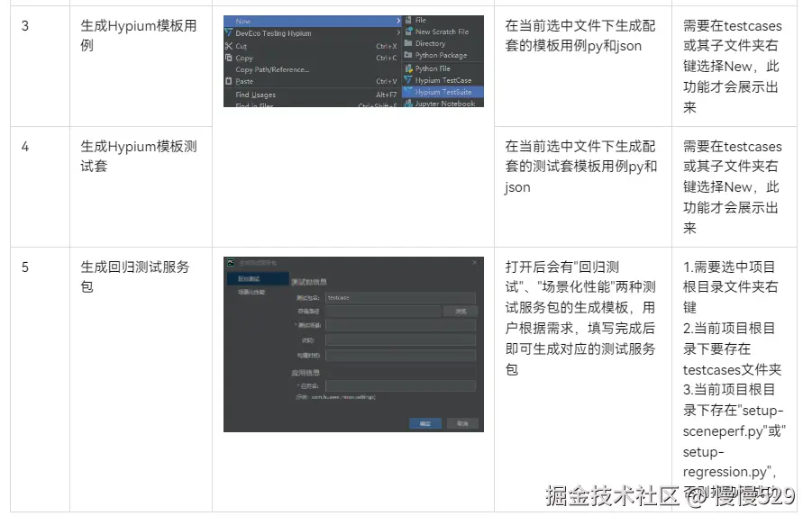The width and height of the screenshot is (812, 525).
Task: Select the highlighted New menu entry
Action: point(313,22)
